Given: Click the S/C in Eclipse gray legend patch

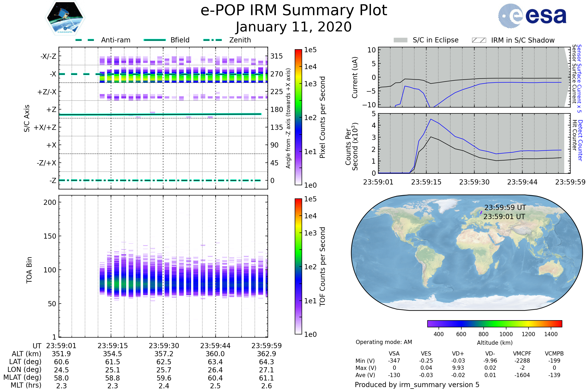Looking at the screenshot, I should [x=401, y=40].
